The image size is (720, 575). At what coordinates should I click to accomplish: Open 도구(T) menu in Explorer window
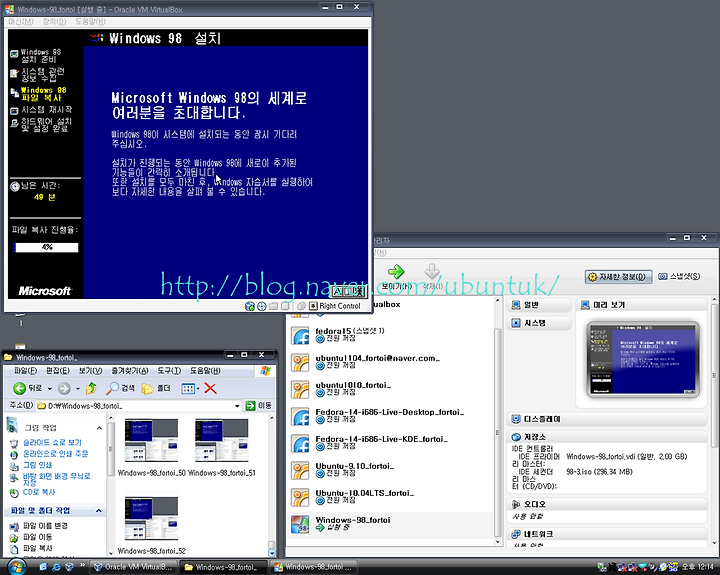[x=169, y=371]
